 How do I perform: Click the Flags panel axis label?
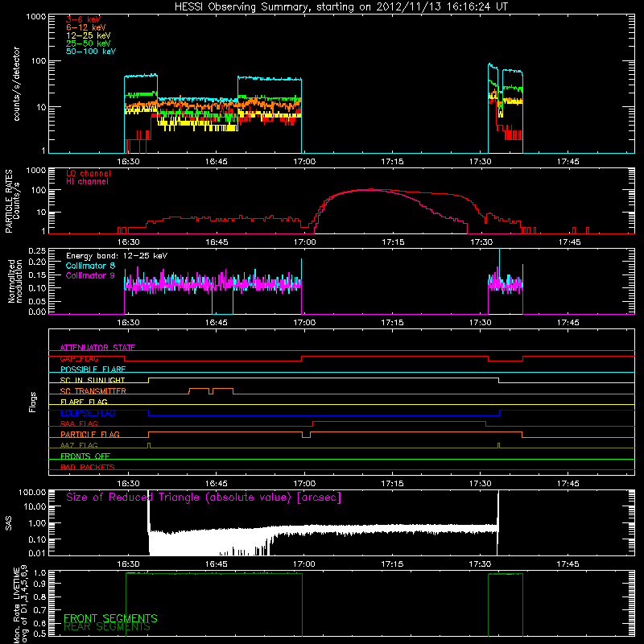click(33, 402)
